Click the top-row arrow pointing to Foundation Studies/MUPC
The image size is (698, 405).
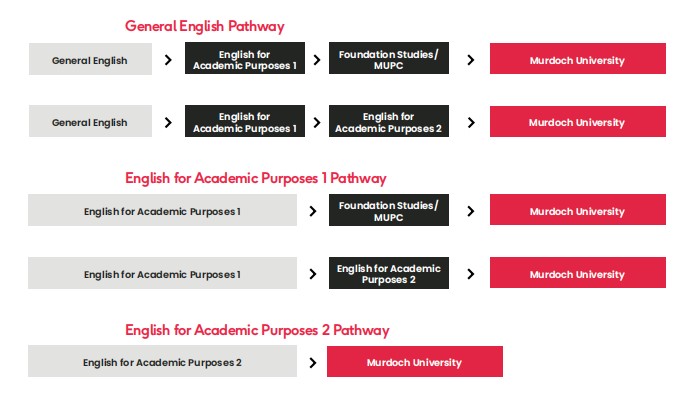[316, 61]
